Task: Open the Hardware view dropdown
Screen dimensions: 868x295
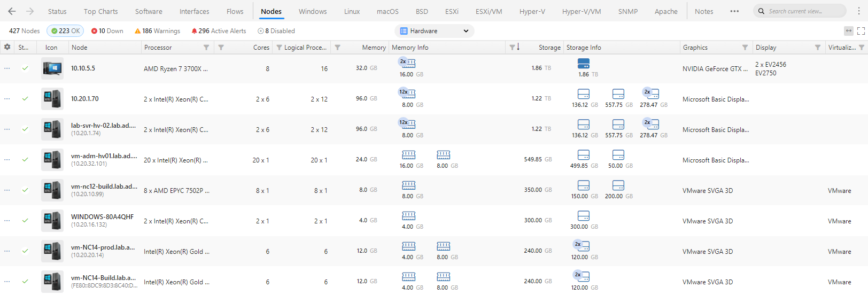Action: point(434,31)
